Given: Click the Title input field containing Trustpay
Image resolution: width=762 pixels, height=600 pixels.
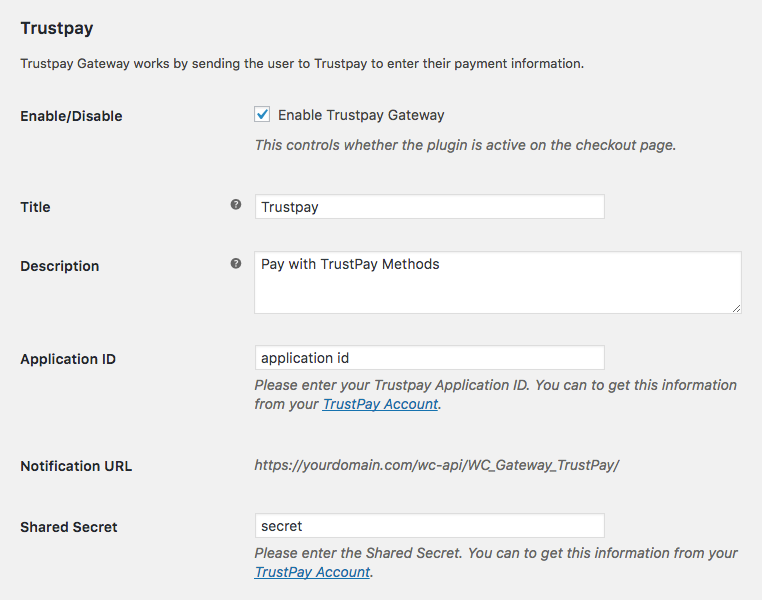Looking at the screenshot, I should tap(430, 207).
